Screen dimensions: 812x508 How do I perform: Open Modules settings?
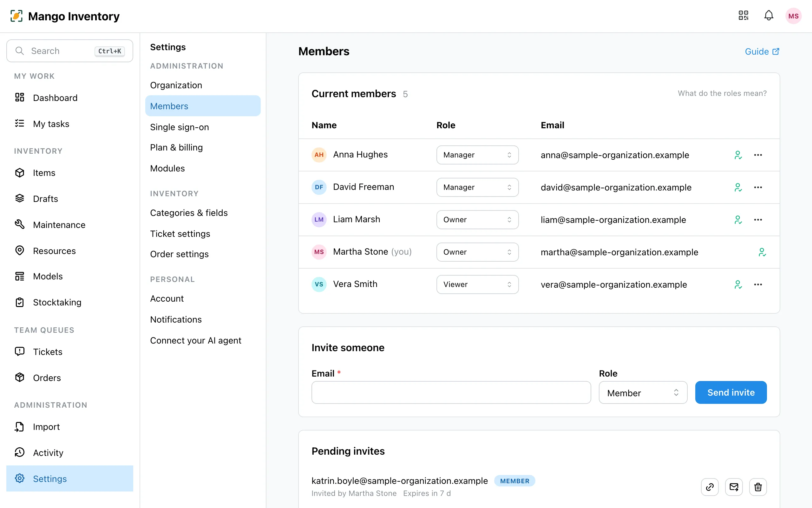click(x=203, y=168)
